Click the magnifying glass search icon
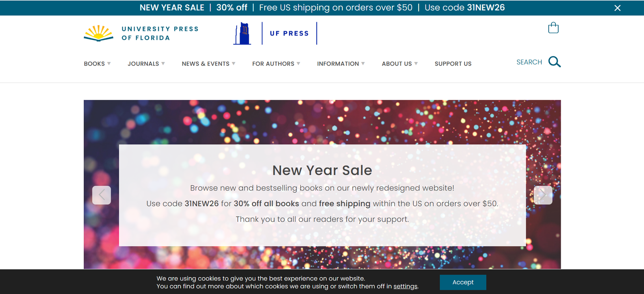The height and width of the screenshot is (294, 644). click(554, 62)
